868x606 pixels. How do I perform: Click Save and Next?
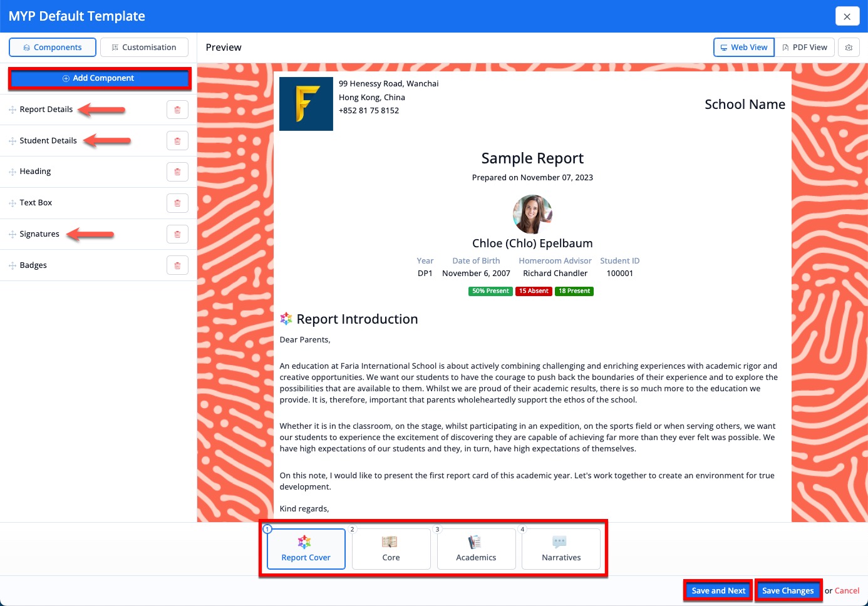click(x=718, y=590)
